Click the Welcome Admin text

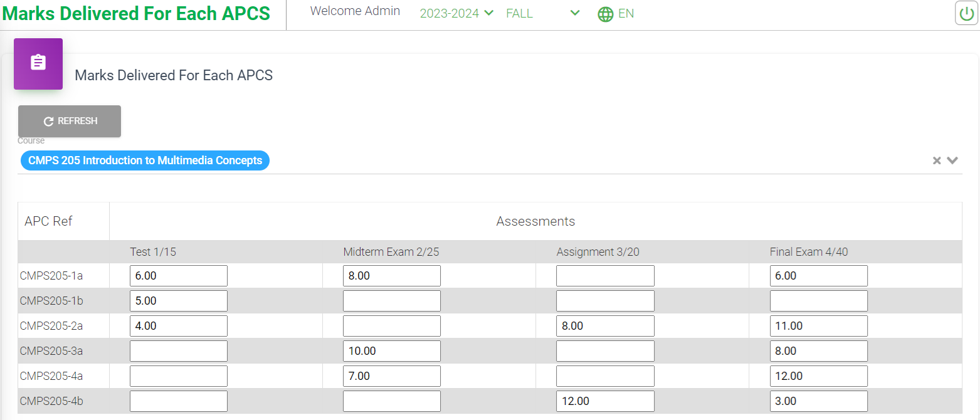(355, 11)
